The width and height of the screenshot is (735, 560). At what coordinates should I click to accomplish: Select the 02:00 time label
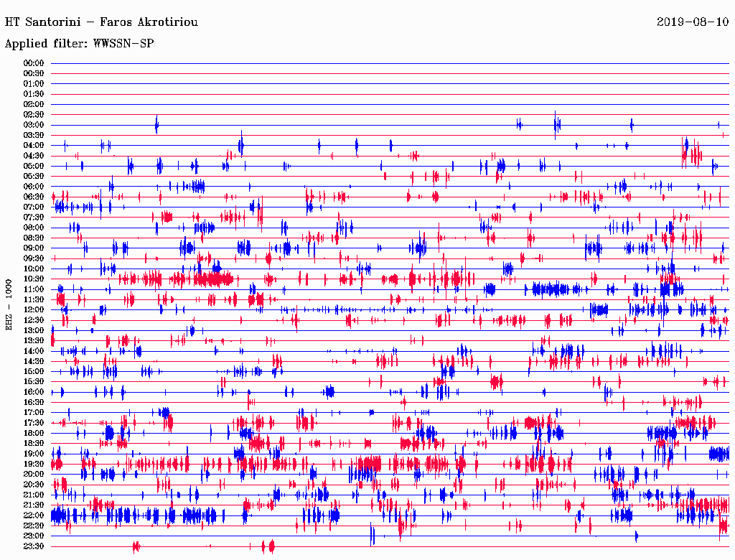point(34,105)
